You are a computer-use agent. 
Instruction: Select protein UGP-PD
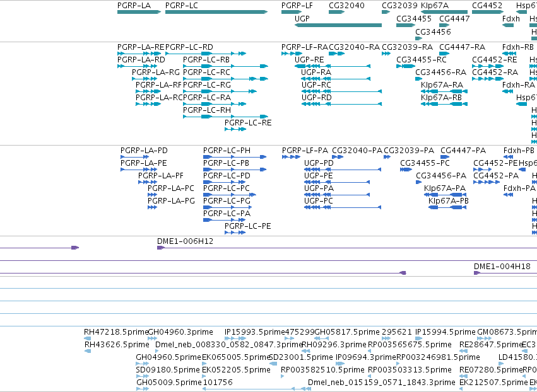click(319, 163)
